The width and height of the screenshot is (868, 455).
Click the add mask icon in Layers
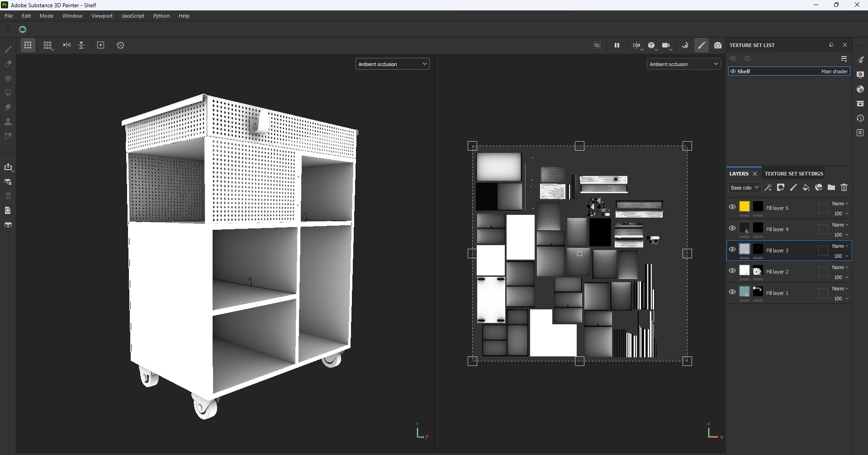point(781,188)
